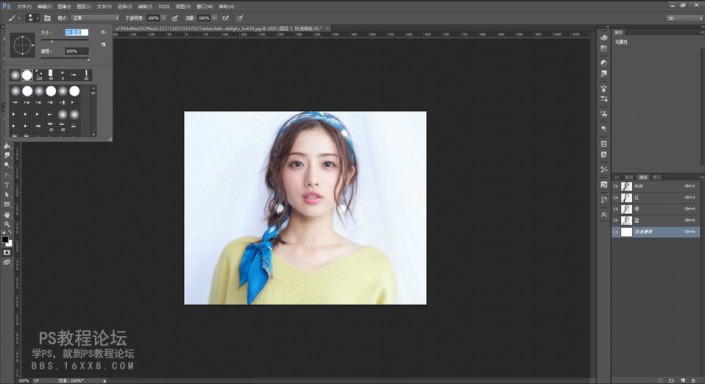Open the brush preset picker dropdown arrow

coord(37,18)
